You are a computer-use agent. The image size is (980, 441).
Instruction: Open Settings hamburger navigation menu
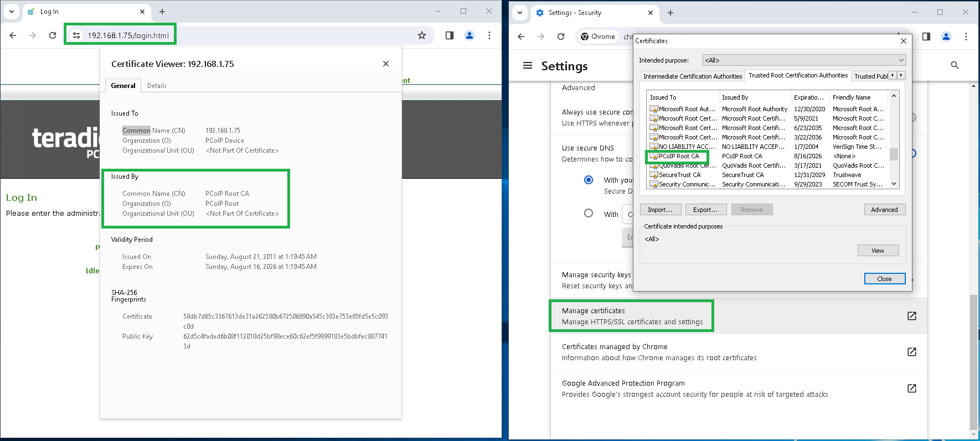tap(528, 66)
